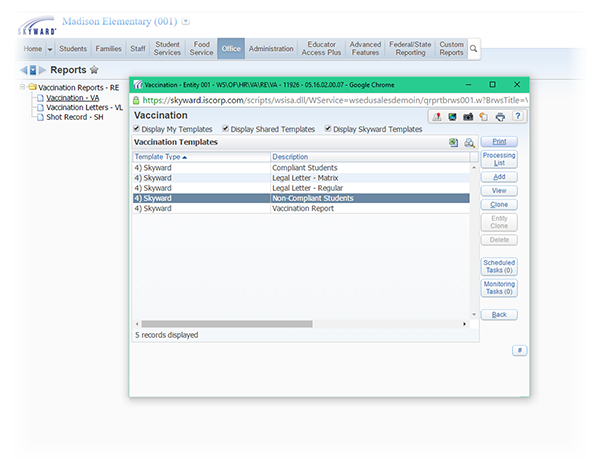Open the Students menu
The height and width of the screenshot is (469, 600).
(73, 49)
